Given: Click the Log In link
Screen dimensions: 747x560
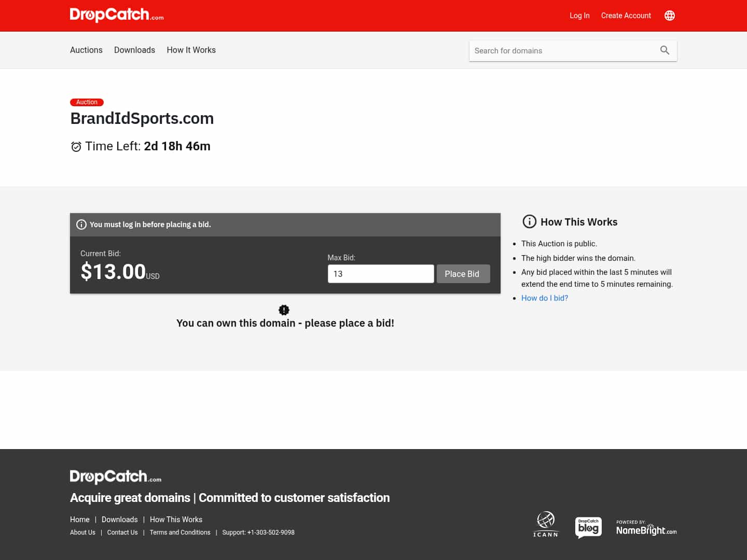Looking at the screenshot, I should 579,16.
